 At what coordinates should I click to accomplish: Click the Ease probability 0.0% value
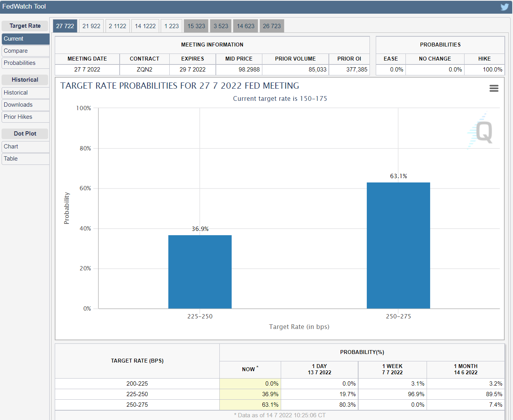click(x=396, y=70)
